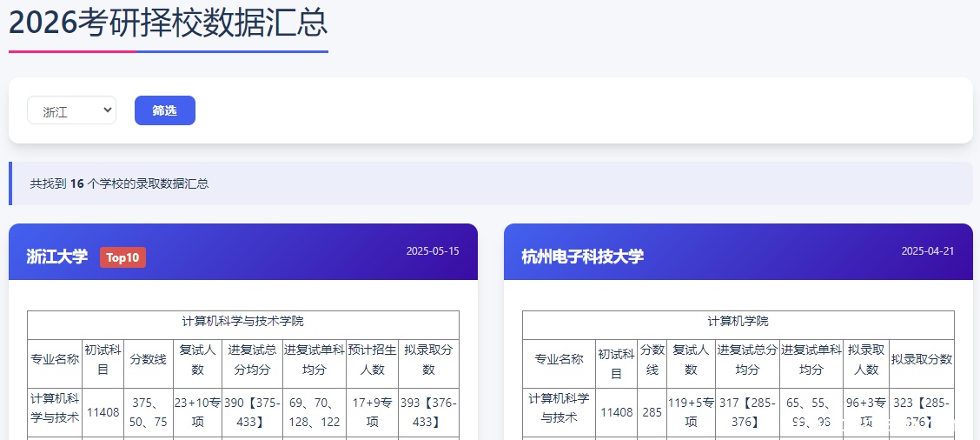
Task: Click the 119+5专项 cell
Action: 691,412
